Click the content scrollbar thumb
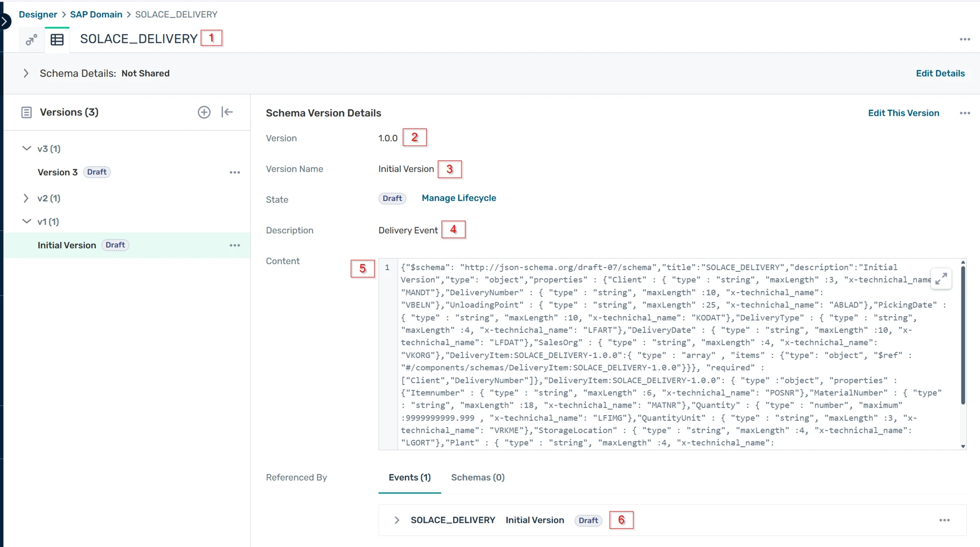 pos(963,335)
